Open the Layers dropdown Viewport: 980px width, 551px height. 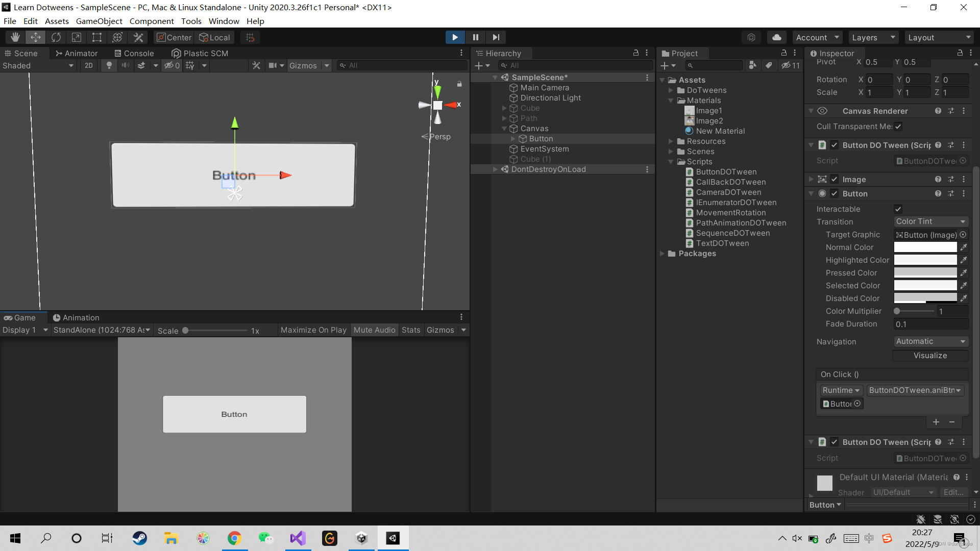pos(873,37)
